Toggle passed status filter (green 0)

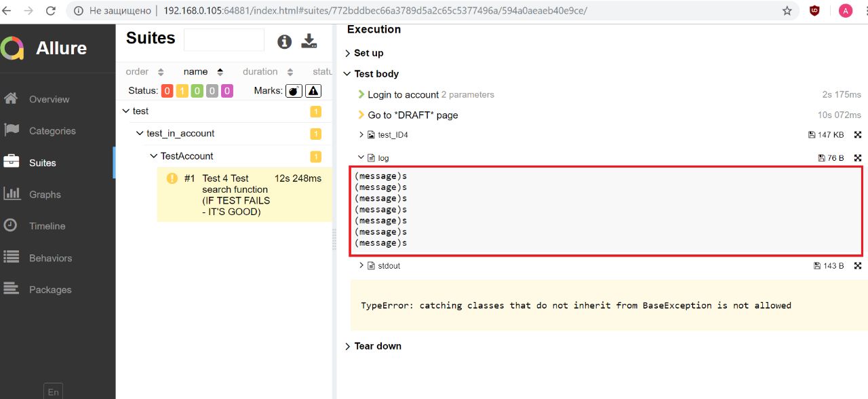pyautogui.click(x=197, y=91)
